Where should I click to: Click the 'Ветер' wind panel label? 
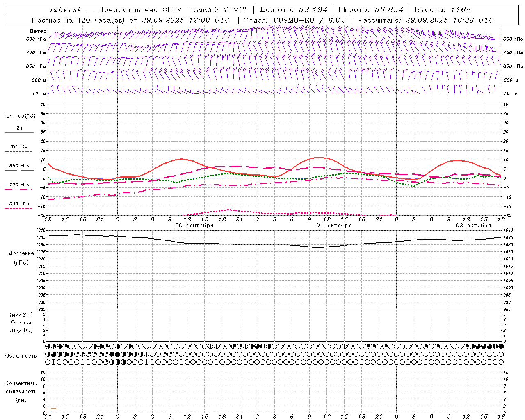pyautogui.click(x=38, y=31)
